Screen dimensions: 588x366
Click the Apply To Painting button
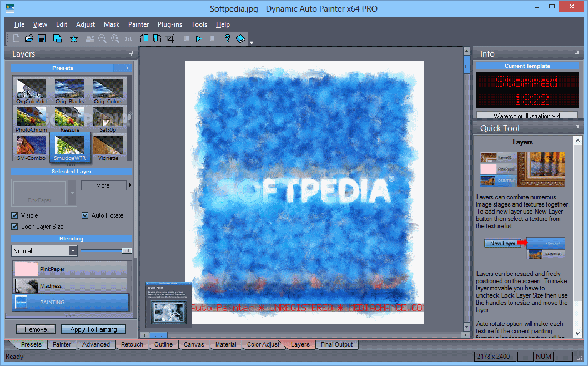tap(93, 329)
